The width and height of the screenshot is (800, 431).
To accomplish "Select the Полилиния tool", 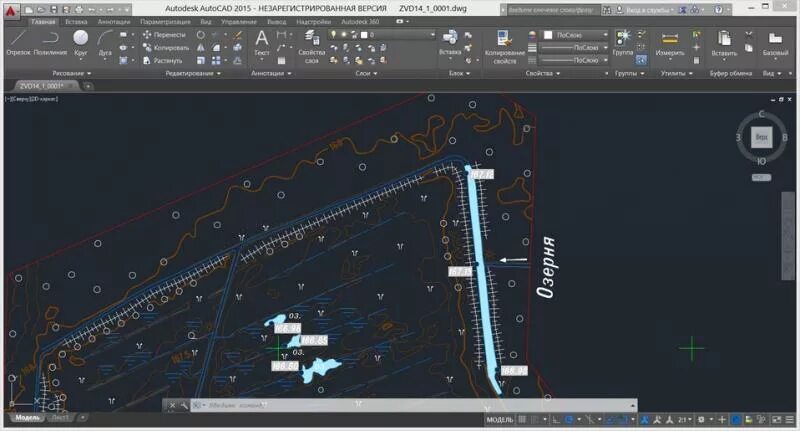I will coord(50,42).
